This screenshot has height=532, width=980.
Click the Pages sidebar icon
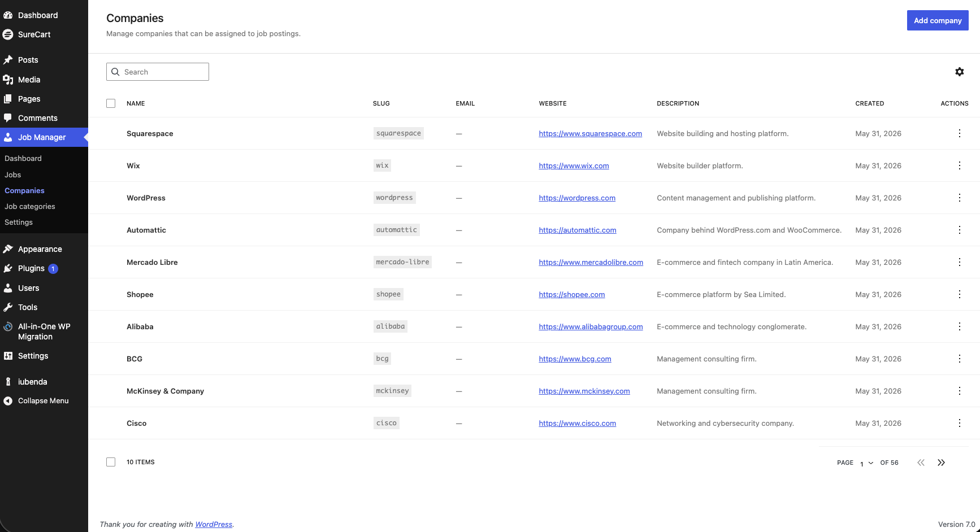8,99
